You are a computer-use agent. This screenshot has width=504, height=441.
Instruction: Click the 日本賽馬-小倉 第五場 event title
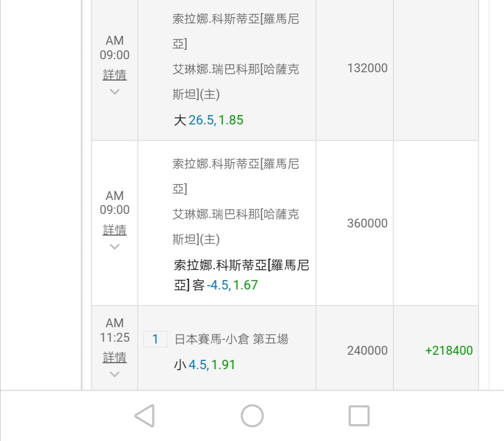[231, 339]
